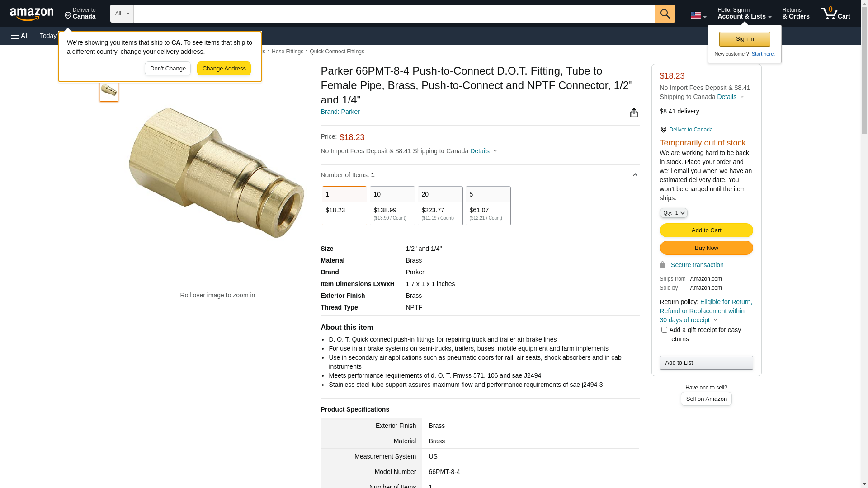Select the 10 count option
Image resolution: width=868 pixels, height=488 pixels.
pyautogui.click(x=392, y=206)
